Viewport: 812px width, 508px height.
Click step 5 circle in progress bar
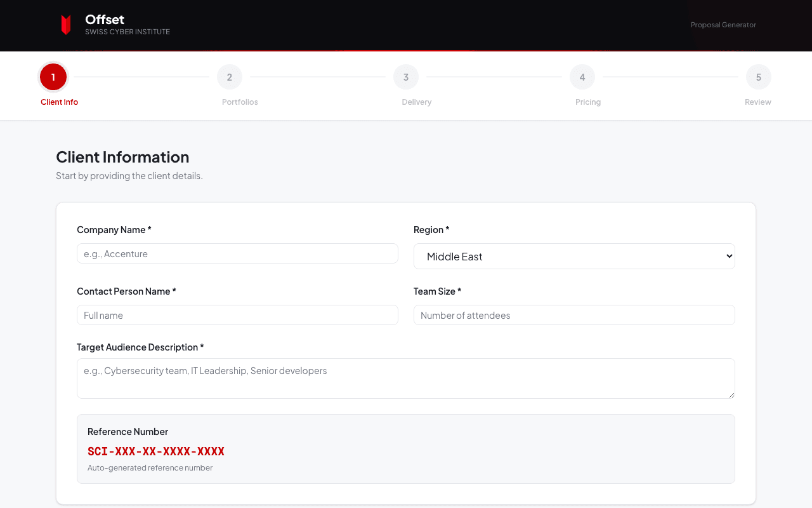click(759, 77)
